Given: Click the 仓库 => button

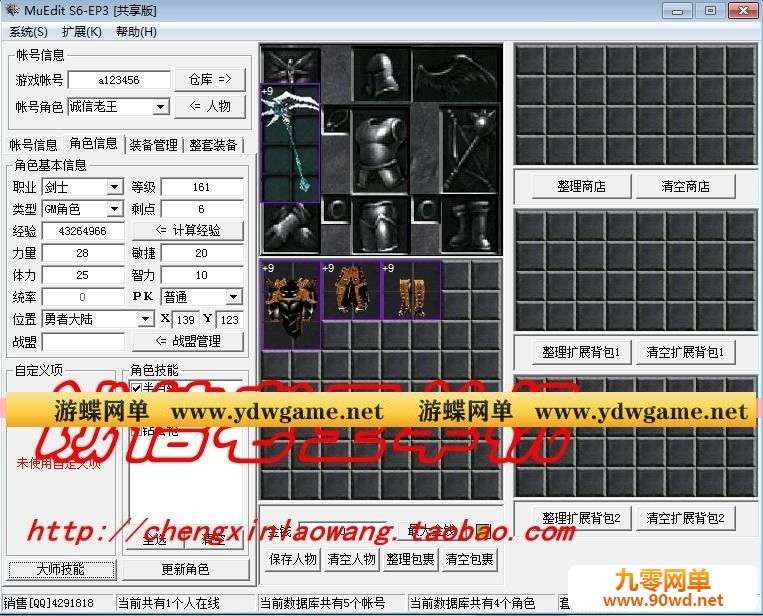Looking at the screenshot, I should click(210, 79).
